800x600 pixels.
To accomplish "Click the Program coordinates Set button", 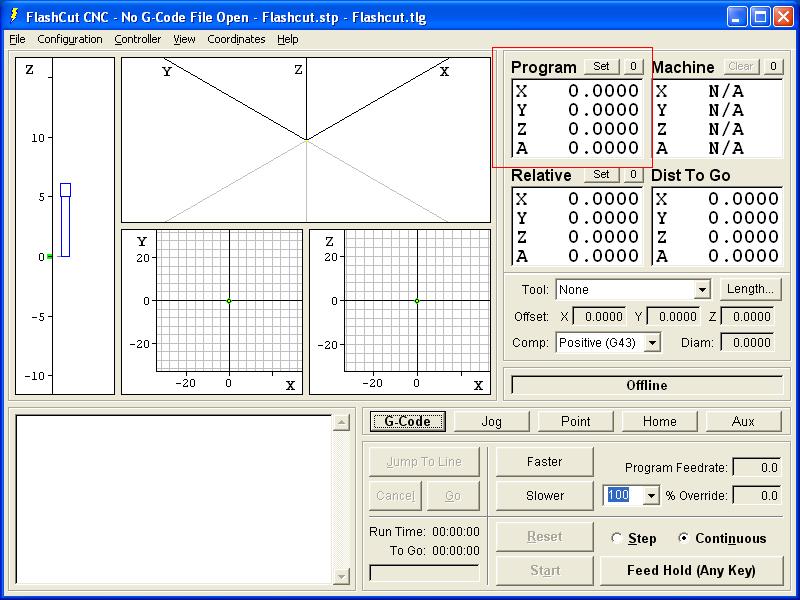I will 601,67.
